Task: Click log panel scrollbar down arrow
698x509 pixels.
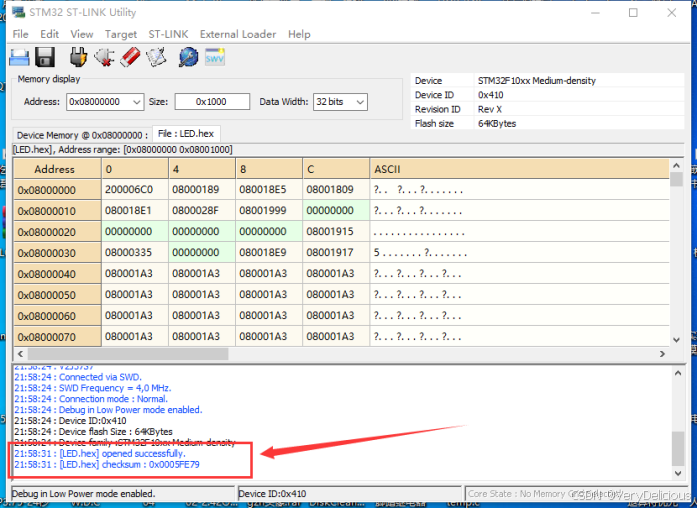Action: pos(678,473)
